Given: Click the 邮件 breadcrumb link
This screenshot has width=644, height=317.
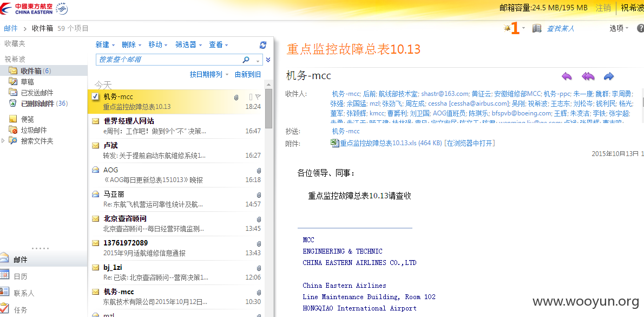Looking at the screenshot, I should (x=11, y=28).
